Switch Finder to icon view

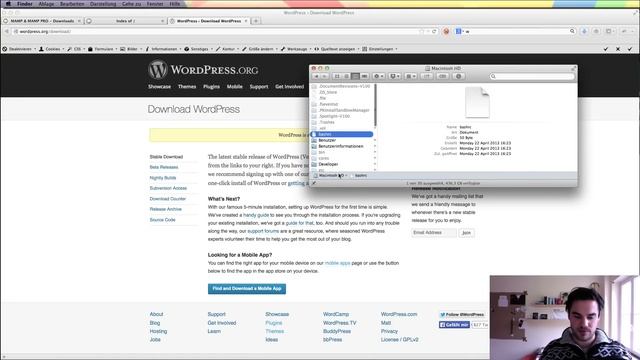pos(337,76)
